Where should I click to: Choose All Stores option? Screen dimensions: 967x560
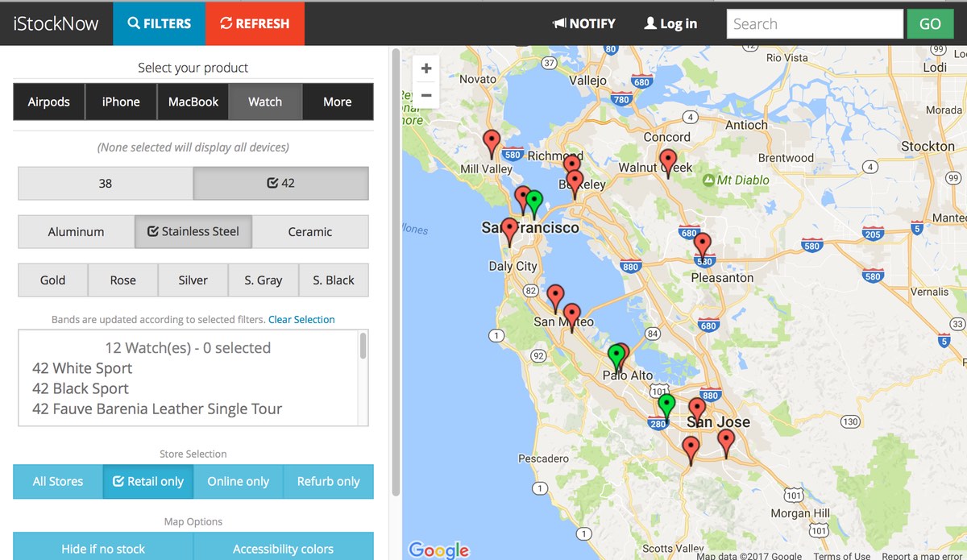tap(58, 481)
